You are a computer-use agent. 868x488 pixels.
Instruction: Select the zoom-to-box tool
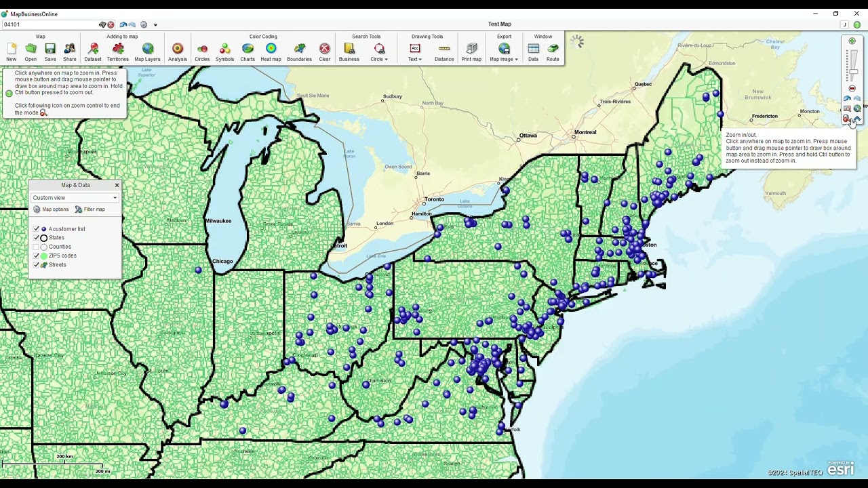tap(847, 108)
